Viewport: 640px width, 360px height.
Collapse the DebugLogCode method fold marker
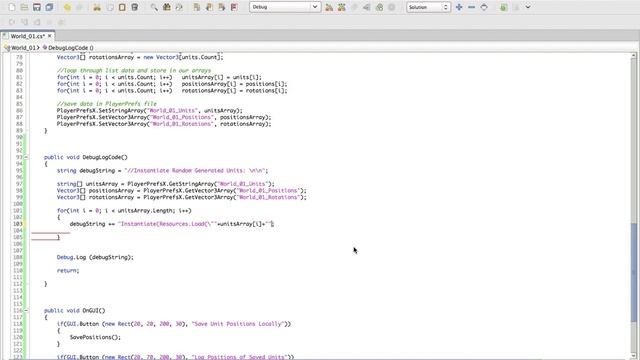tap(26, 157)
